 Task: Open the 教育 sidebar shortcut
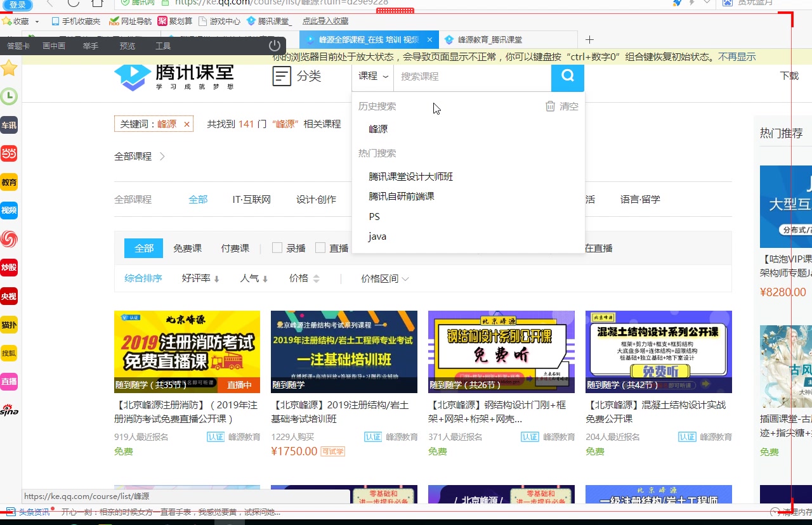tap(9, 182)
